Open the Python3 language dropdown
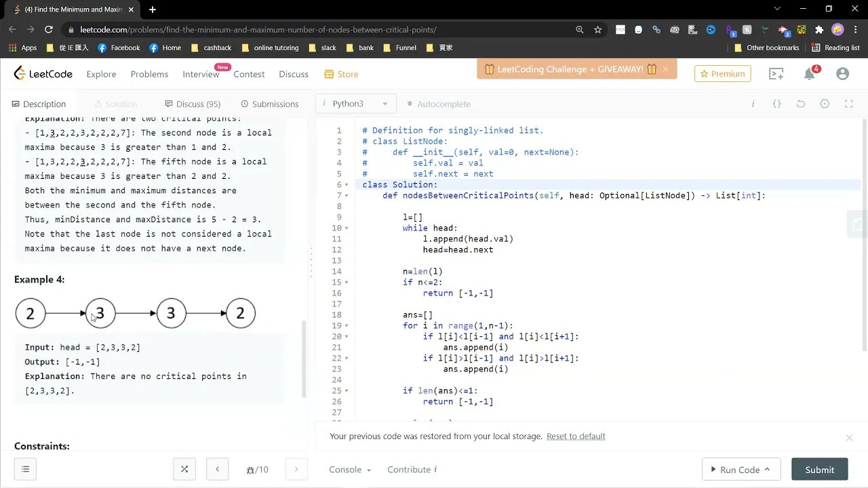This screenshot has height=488, width=868. [x=355, y=104]
